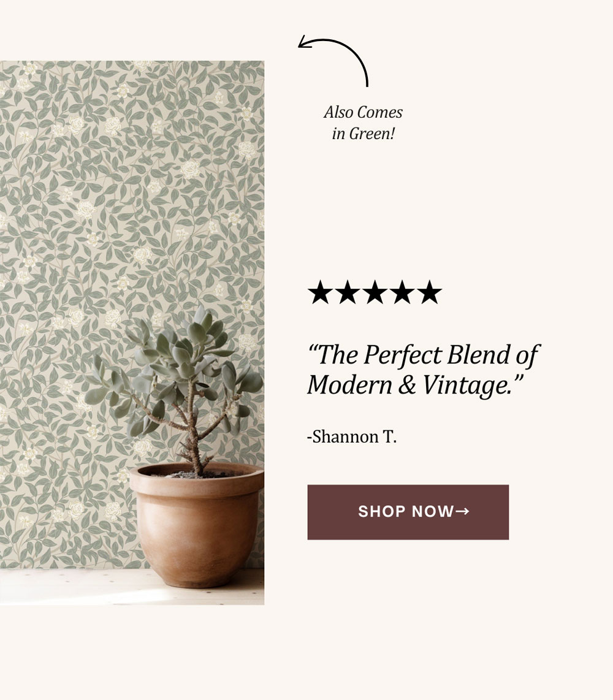Open the floral wallpaper product image
The image size is (613, 700).
point(132,333)
